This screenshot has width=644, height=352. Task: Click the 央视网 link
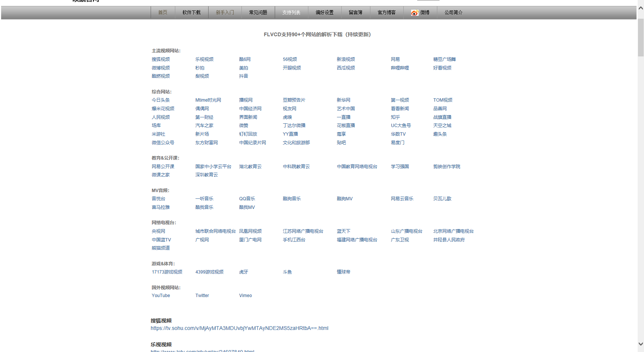(158, 231)
